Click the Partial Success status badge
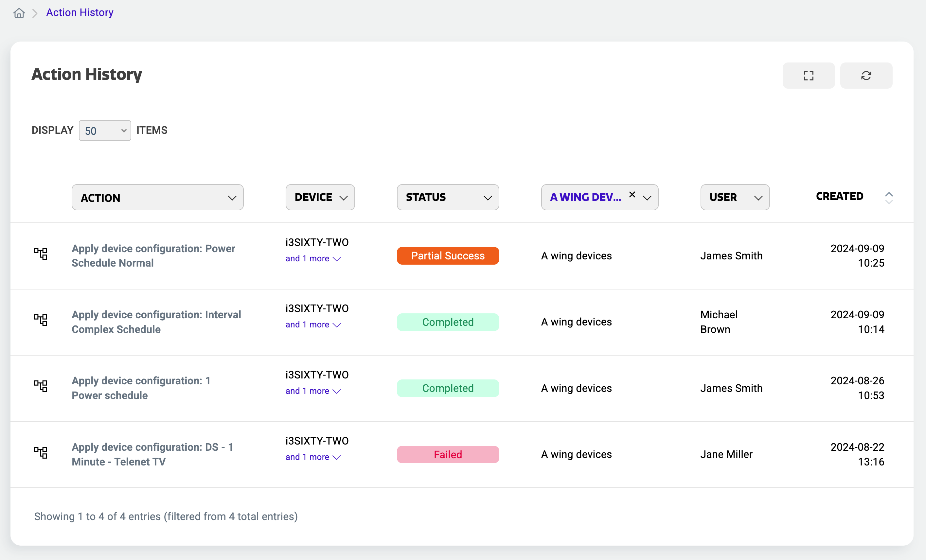Viewport: 926px width, 560px height. [x=448, y=256]
